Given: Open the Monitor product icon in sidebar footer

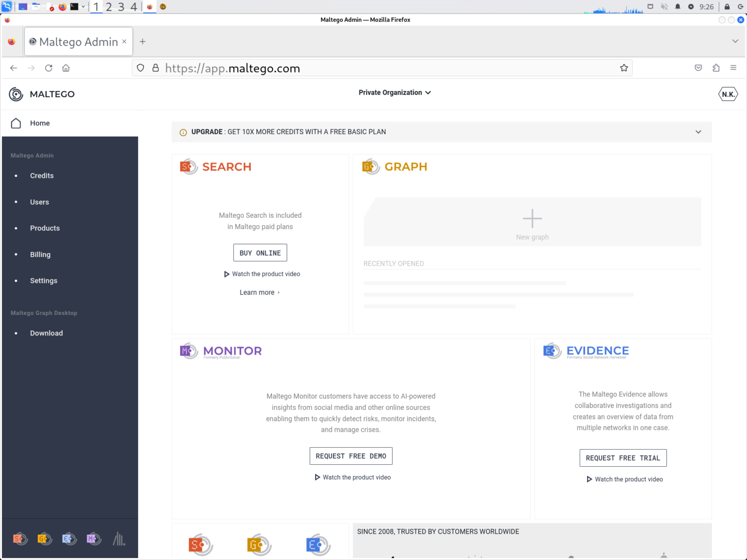Looking at the screenshot, I should (94, 539).
